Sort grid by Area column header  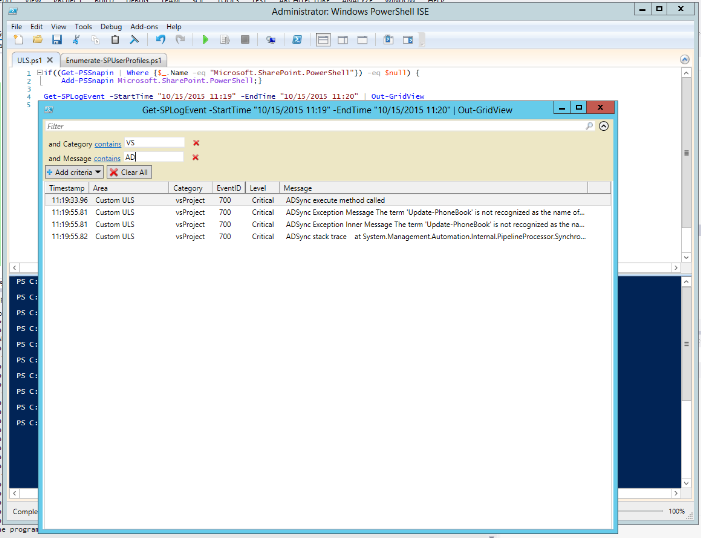129,188
